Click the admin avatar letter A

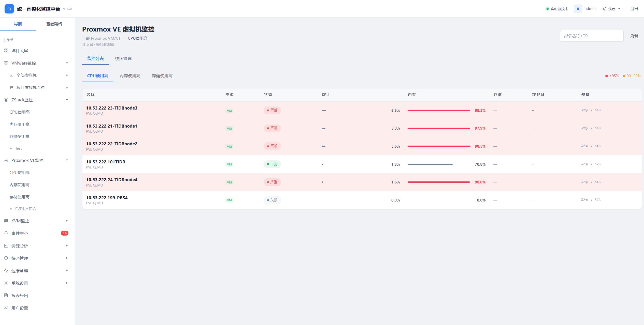click(578, 9)
